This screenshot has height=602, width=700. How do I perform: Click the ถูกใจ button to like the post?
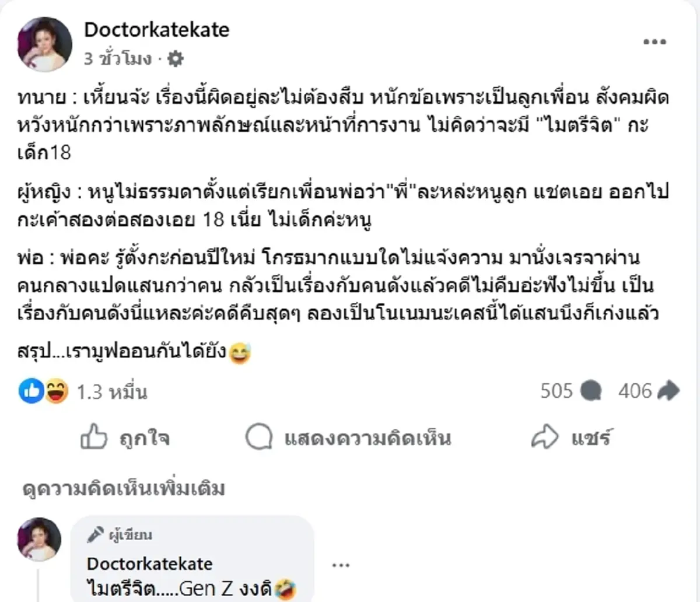tap(142, 437)
